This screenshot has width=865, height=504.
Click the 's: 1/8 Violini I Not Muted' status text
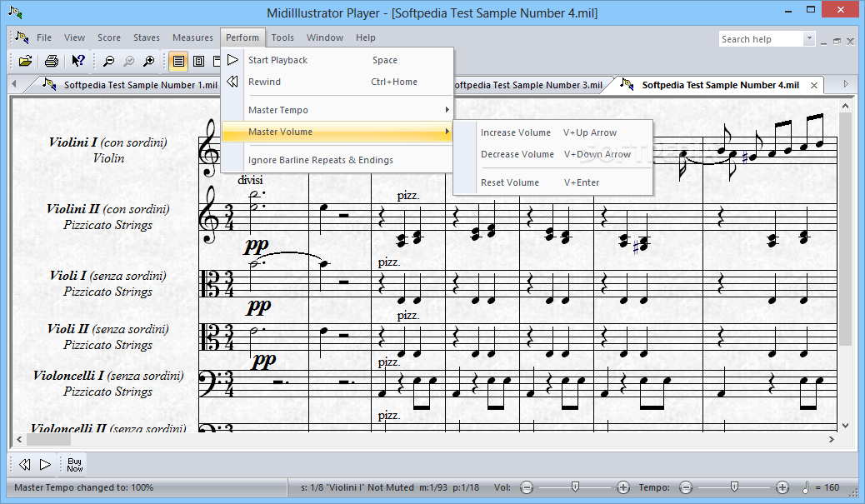pos(357,487)
